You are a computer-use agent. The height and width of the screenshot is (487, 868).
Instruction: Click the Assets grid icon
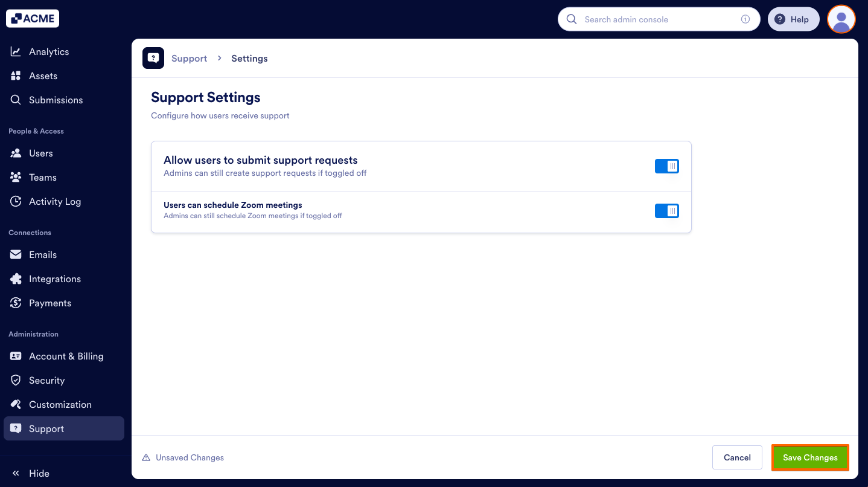click(16, 76)
